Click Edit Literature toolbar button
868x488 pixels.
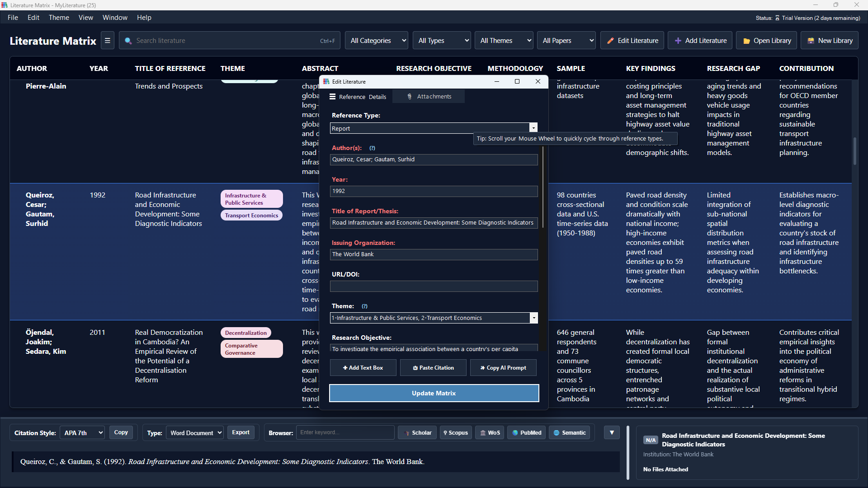pos(632,41)
